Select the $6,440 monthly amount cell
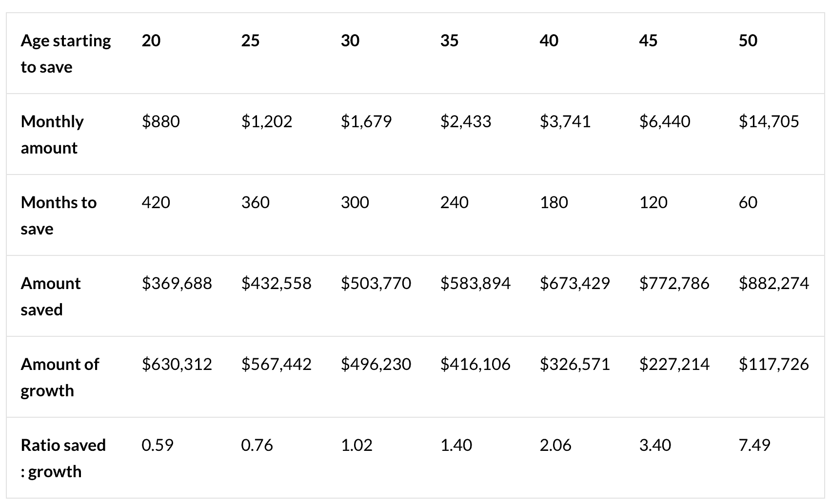 665,121
